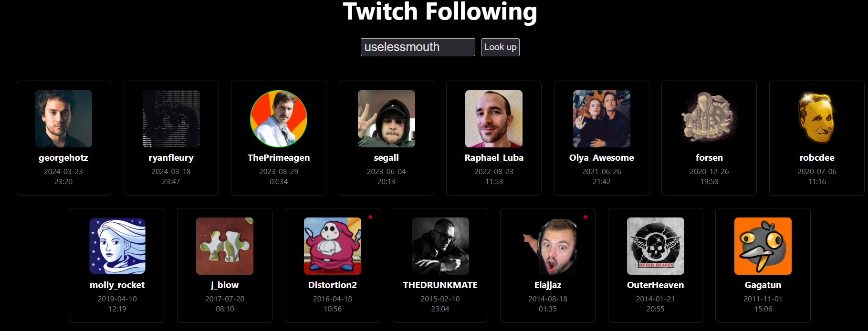Viewport: 868px width, 331px height.
Task: Click the red live indicator on Elajjaz's card
Action: 586,217
